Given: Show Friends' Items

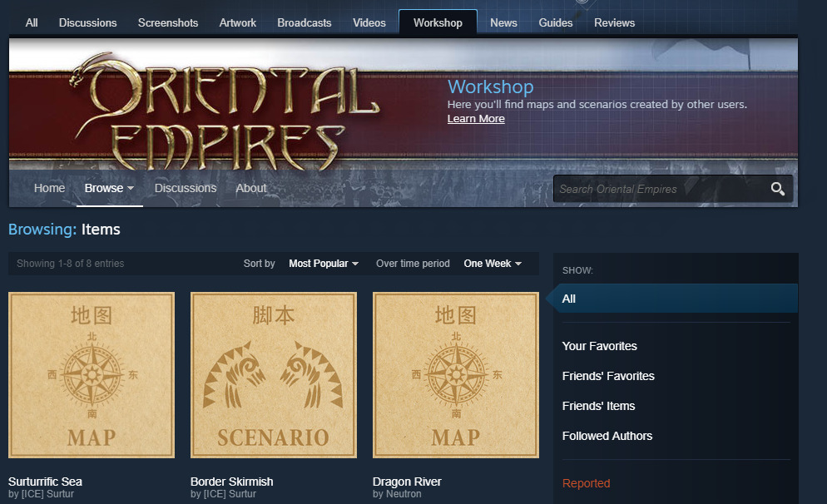Looking at the screenshot, I should click(599, 406).
